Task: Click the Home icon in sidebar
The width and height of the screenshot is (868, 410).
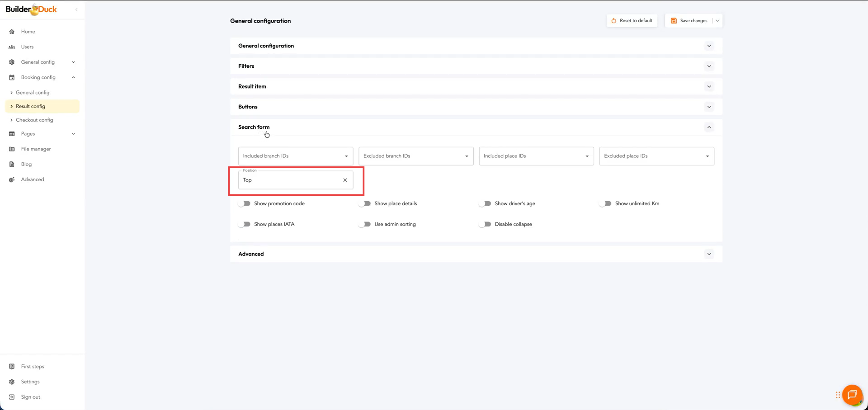Action: click(x=12, y=32)
